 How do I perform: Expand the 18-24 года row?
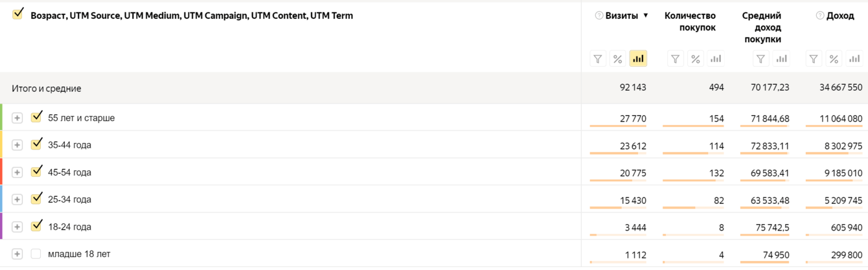coord(17,227)
